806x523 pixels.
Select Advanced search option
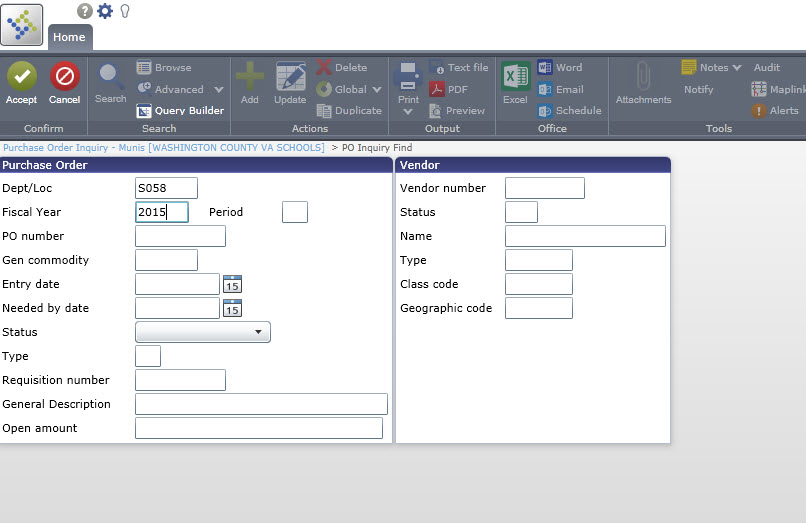click(x=171, y=89)
